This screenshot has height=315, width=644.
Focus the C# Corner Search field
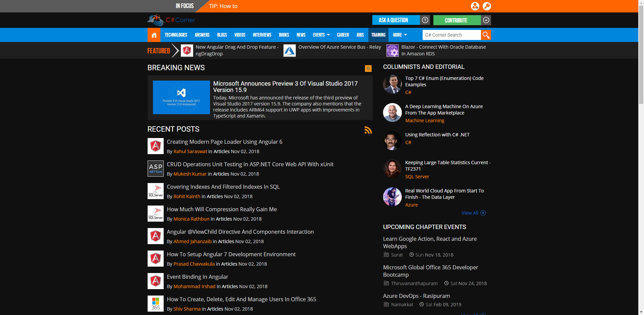tap(451, 35)
